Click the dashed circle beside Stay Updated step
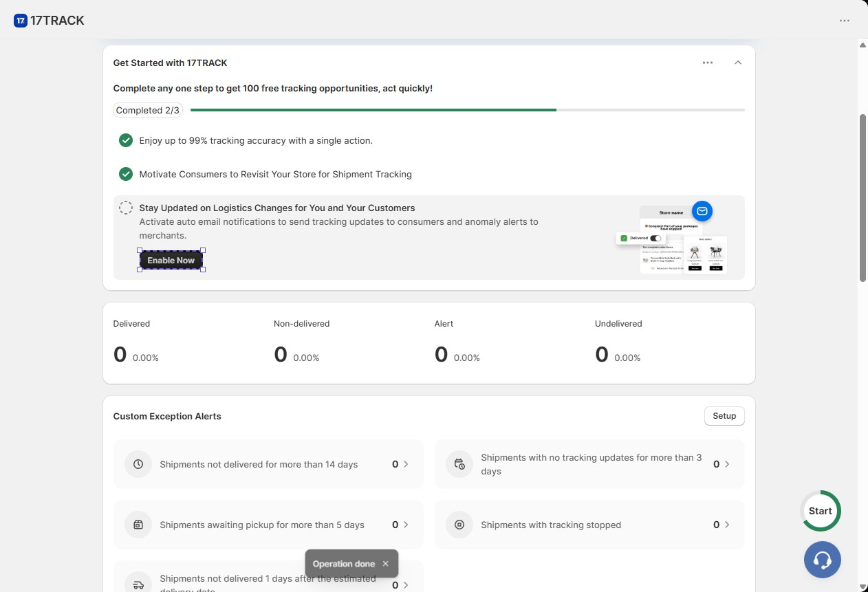Image resolution: width=868 pixels, height=592 pixels. tap(126, 208)
